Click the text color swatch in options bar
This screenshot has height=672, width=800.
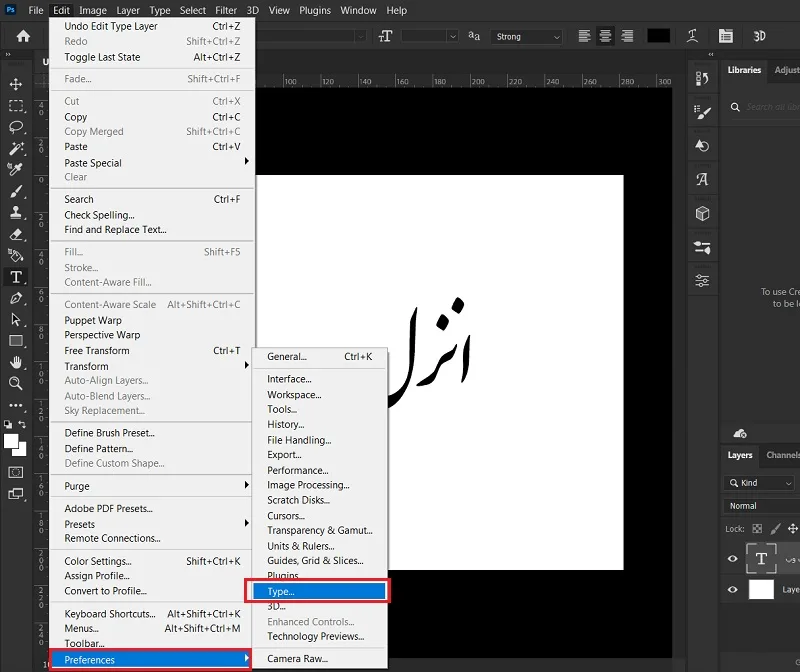coord(658,36)
